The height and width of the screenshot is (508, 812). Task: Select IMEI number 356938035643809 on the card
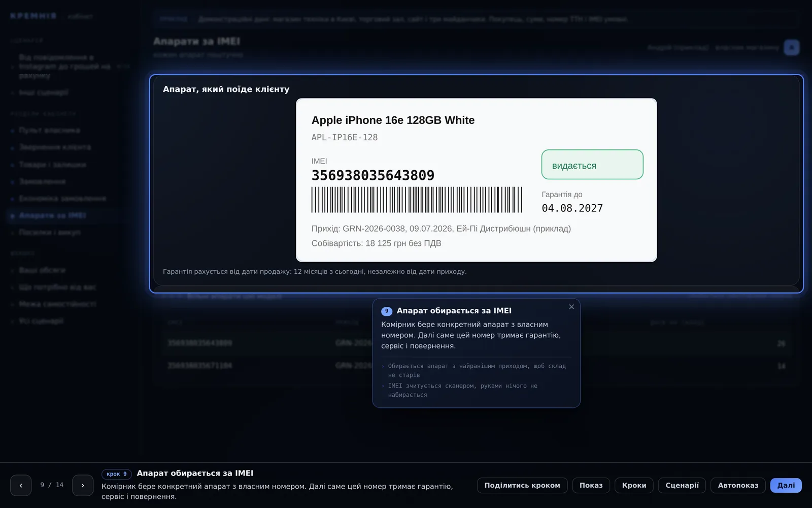click(373, 175)
